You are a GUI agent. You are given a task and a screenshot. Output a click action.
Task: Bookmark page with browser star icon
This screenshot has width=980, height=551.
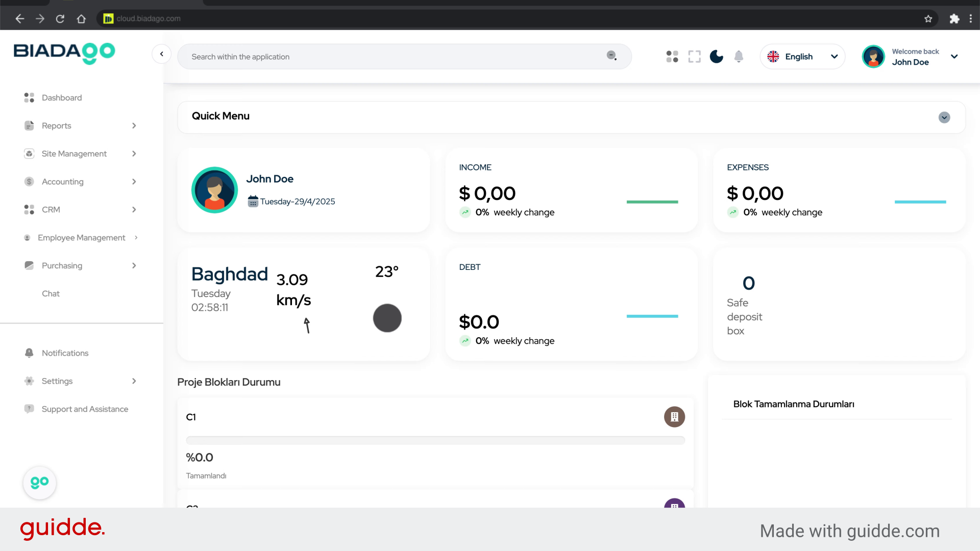[x=928, y=19]
